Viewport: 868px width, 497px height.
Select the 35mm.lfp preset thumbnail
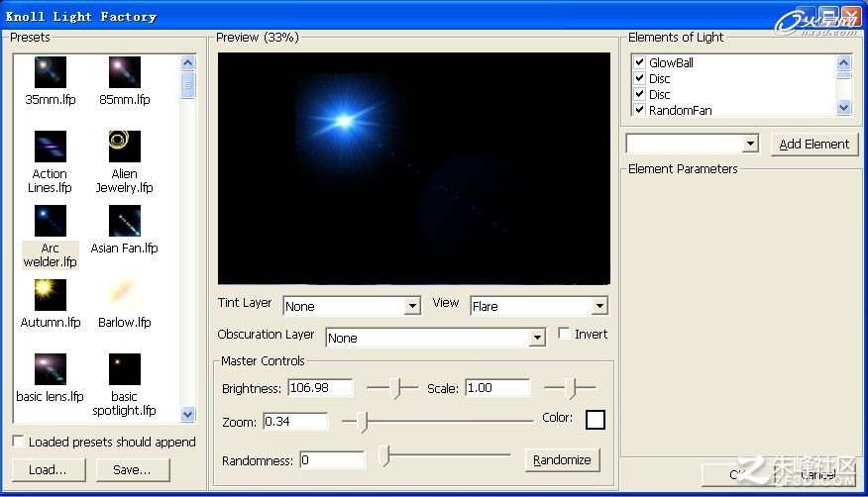(x=51, y=72)
